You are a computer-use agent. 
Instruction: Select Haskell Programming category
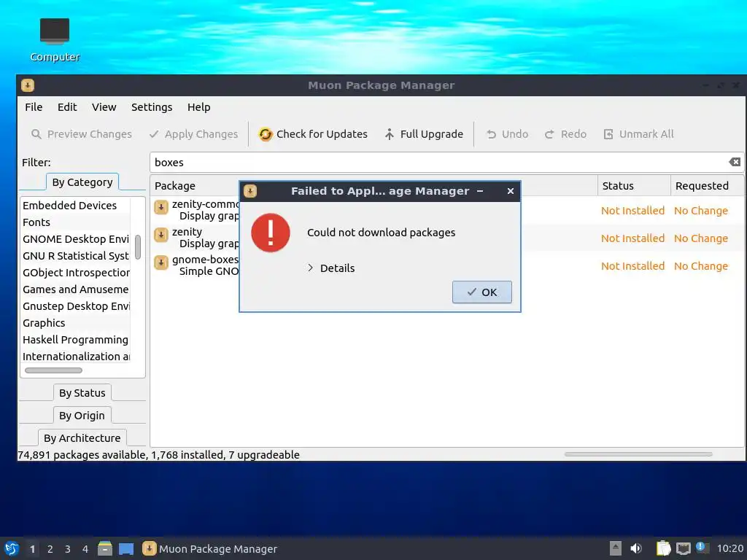[x=75, y=340]
